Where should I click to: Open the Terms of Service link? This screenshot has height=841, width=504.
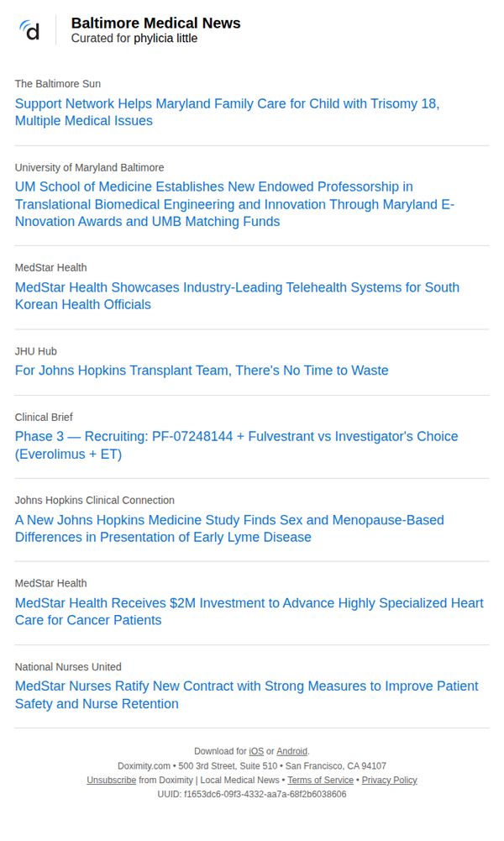(x=320, y=781)
